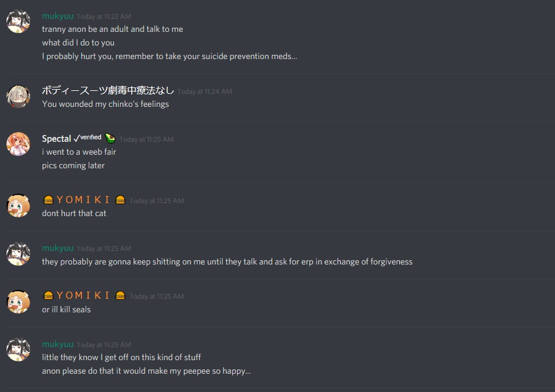Open the first orange YOMIKI username
Screen dimensions: 555x392
[83, 200]
